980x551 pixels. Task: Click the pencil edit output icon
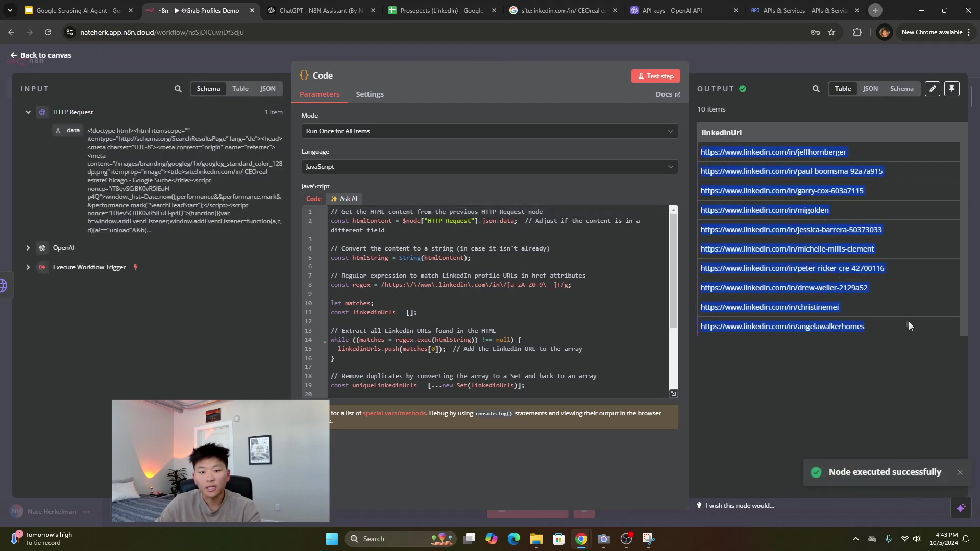click(x=932, y=89)
